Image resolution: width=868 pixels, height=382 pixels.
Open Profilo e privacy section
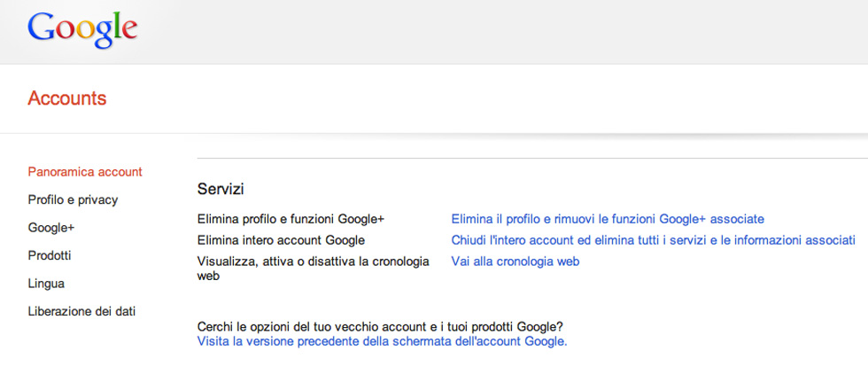click(x=73, y=199)
